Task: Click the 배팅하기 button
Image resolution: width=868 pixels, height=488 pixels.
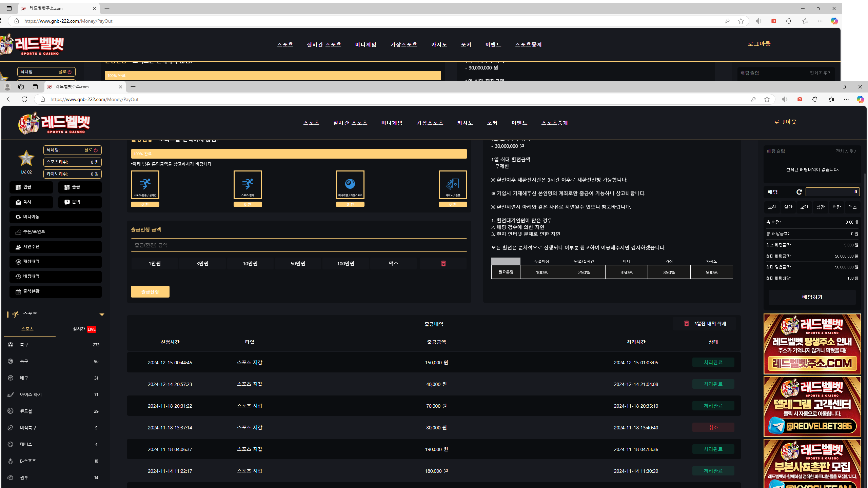Action: [x=812, y=297]
